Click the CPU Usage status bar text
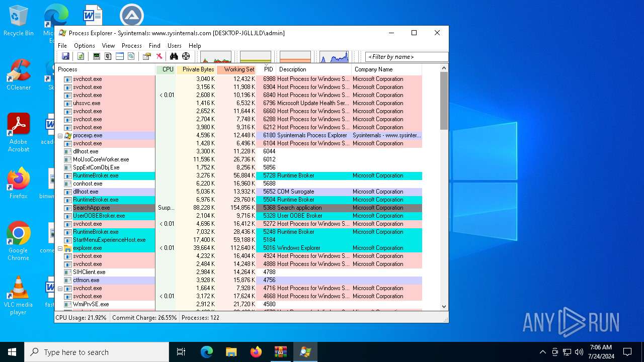 (81, 318)
